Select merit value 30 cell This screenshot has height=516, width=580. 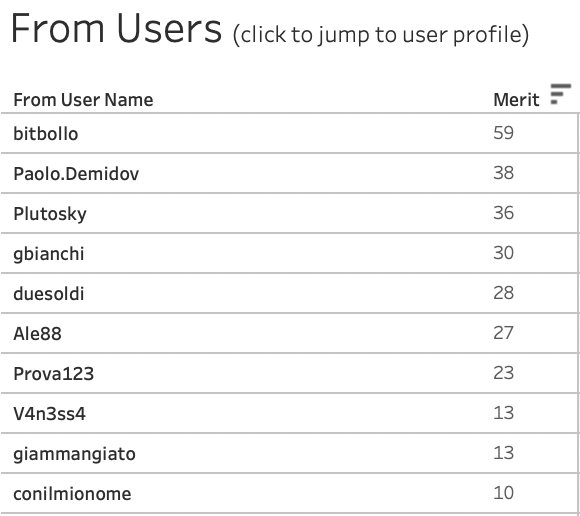pyautogui.click(x=503, y=253)
